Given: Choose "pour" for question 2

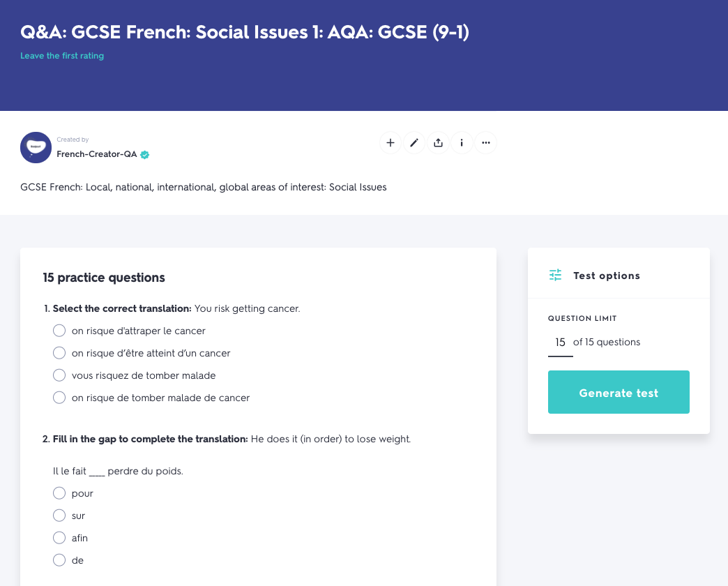Looking at the screenshot, I should 59,493.
